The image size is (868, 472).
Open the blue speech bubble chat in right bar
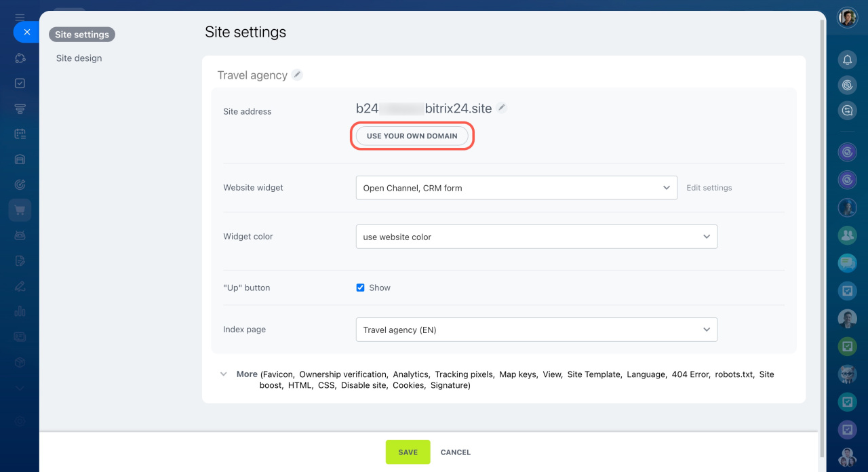(848, 263)
